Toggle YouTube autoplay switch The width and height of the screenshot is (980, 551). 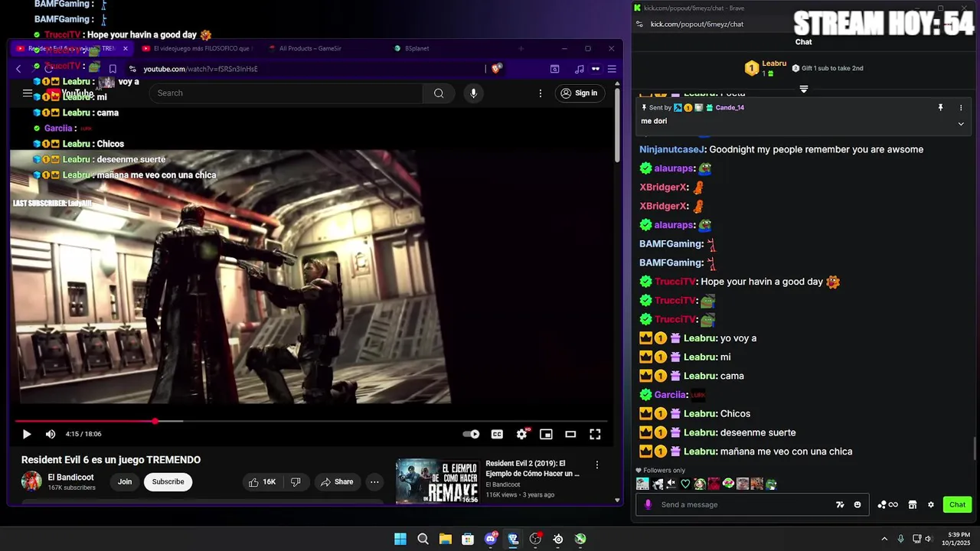pyautogui.click(x=471, y=434)
